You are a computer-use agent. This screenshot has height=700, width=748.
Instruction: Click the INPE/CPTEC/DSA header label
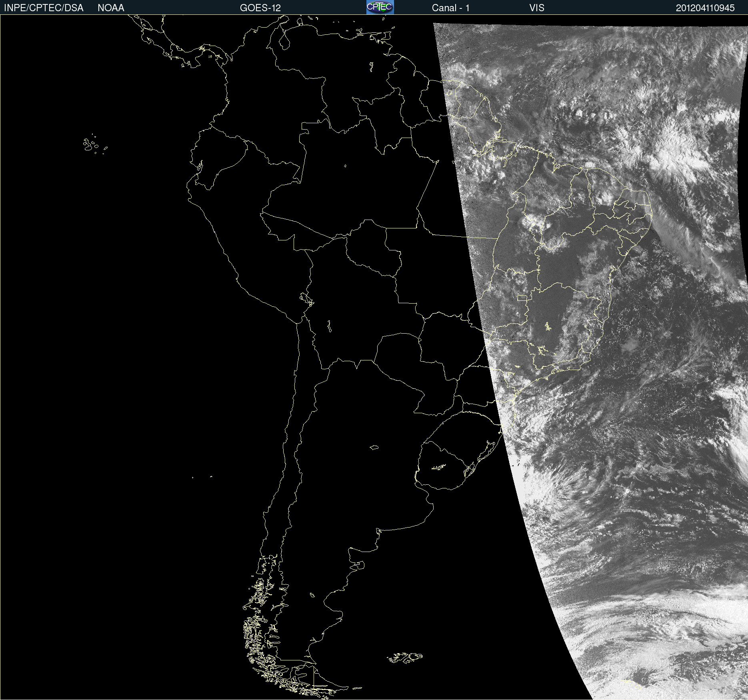coord(44,8)
